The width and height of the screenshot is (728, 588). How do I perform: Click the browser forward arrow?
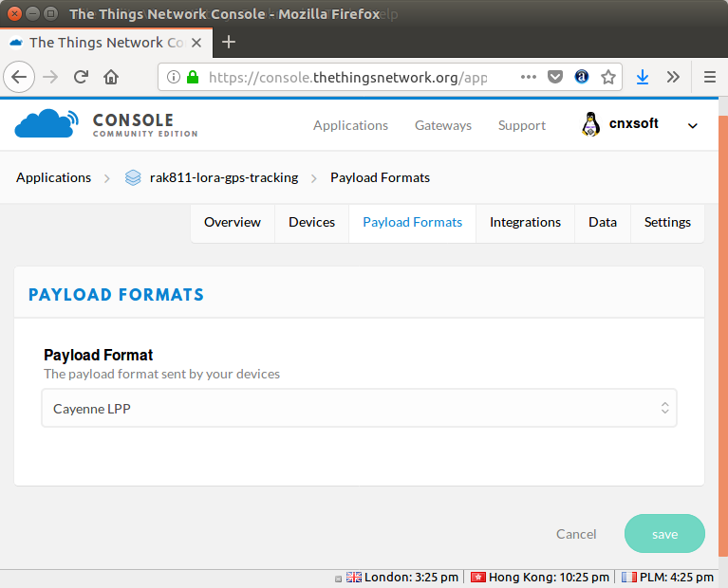click(x=50, y=77)
